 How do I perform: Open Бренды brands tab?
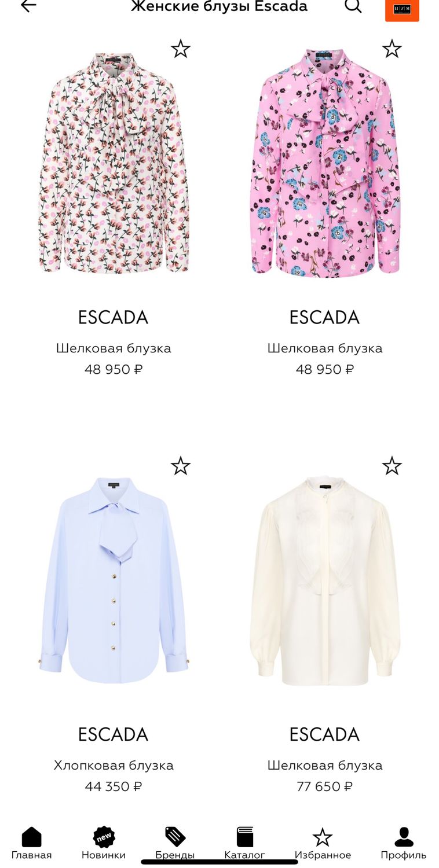pos(175,843)
